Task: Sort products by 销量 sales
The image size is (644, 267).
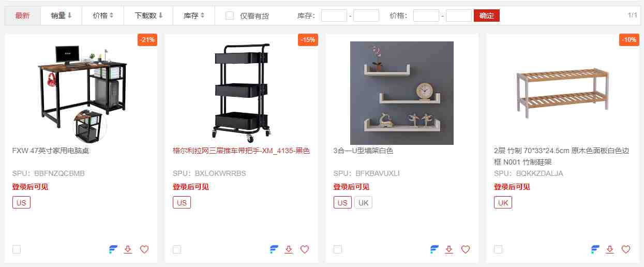Action: [61, 16]
